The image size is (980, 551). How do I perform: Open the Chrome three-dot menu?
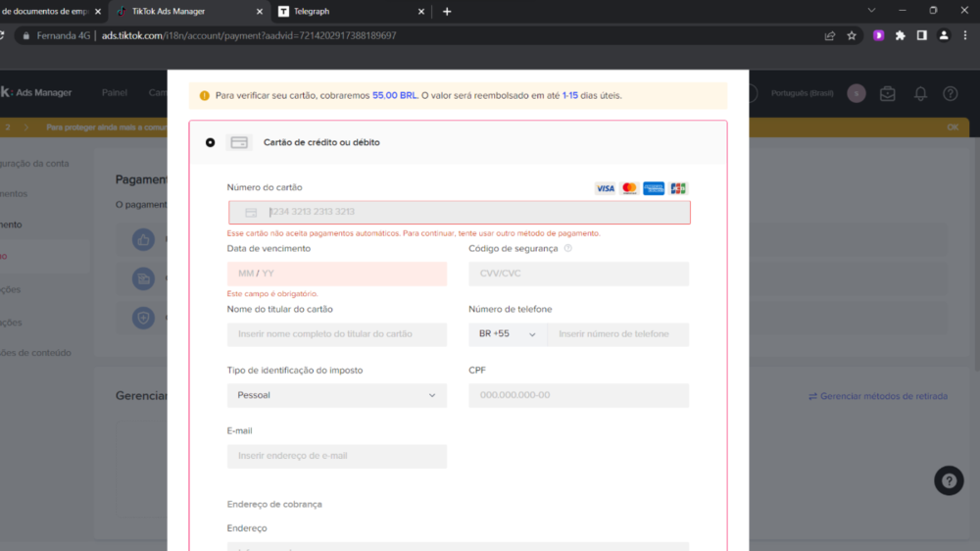965,35
